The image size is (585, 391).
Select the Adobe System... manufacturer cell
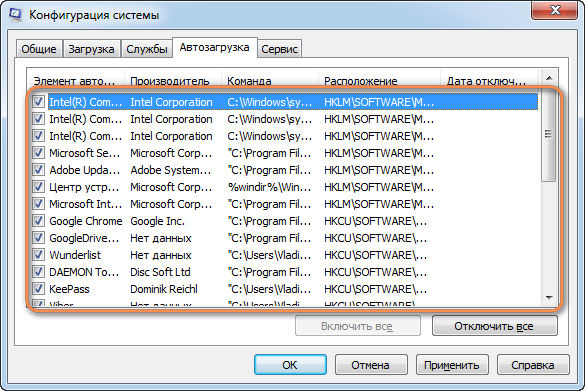click(x=171, y=170)
